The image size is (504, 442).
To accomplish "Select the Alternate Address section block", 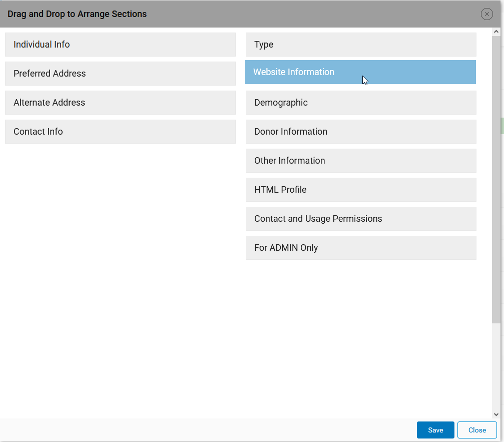I will point(120,103).
